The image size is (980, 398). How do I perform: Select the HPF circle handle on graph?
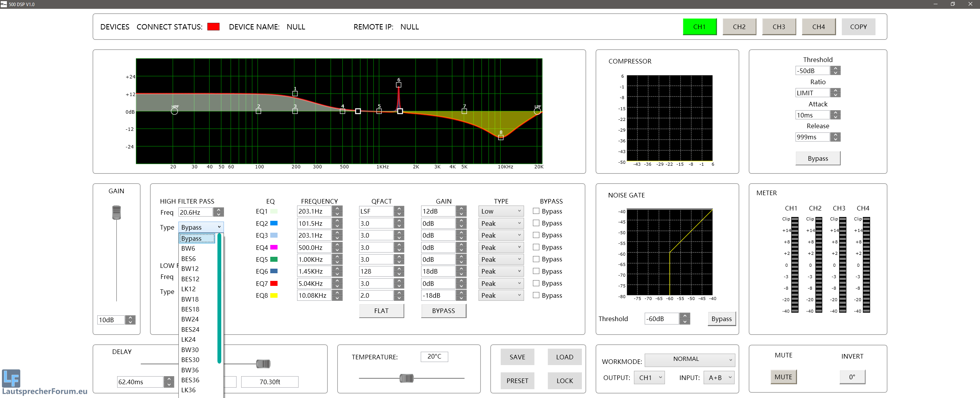pyautogui.click(x=175, y=111)
